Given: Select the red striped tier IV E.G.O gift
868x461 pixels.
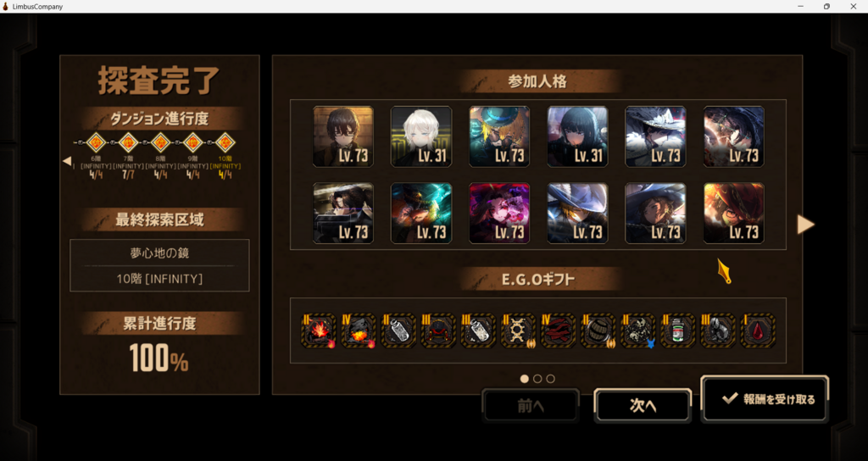Looking at the screenshot, I should click(x=559, y=331).
